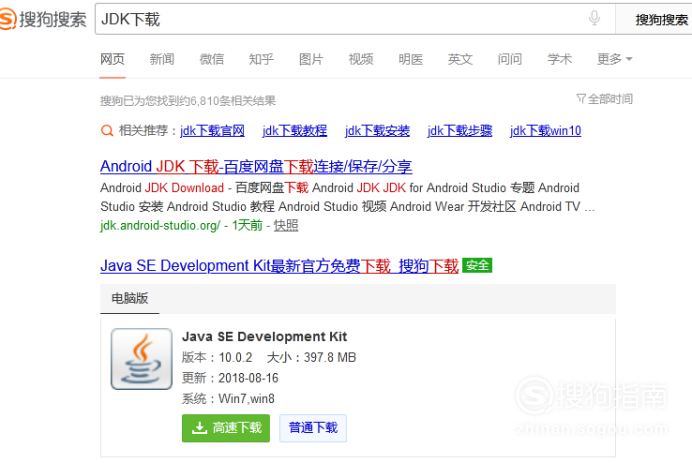Switch to the 知乎 tab
The width and height of the screenshot is (692, 463).
coord(261,59)
